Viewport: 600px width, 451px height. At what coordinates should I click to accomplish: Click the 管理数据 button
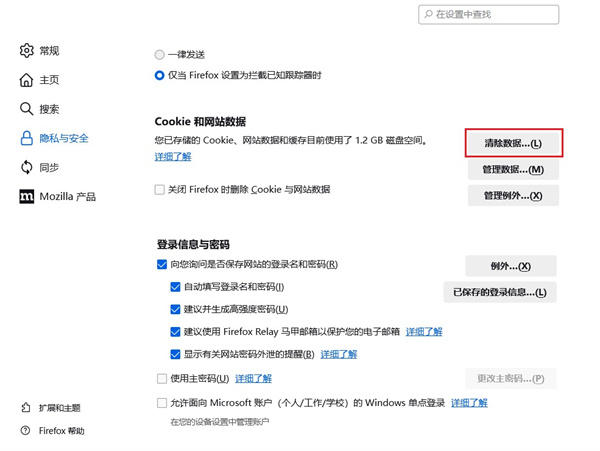[513, 169]
